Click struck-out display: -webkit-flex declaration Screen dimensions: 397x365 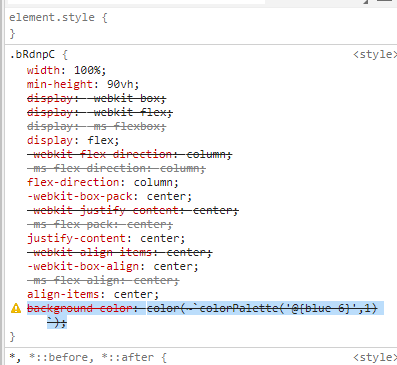coord(100,112)
